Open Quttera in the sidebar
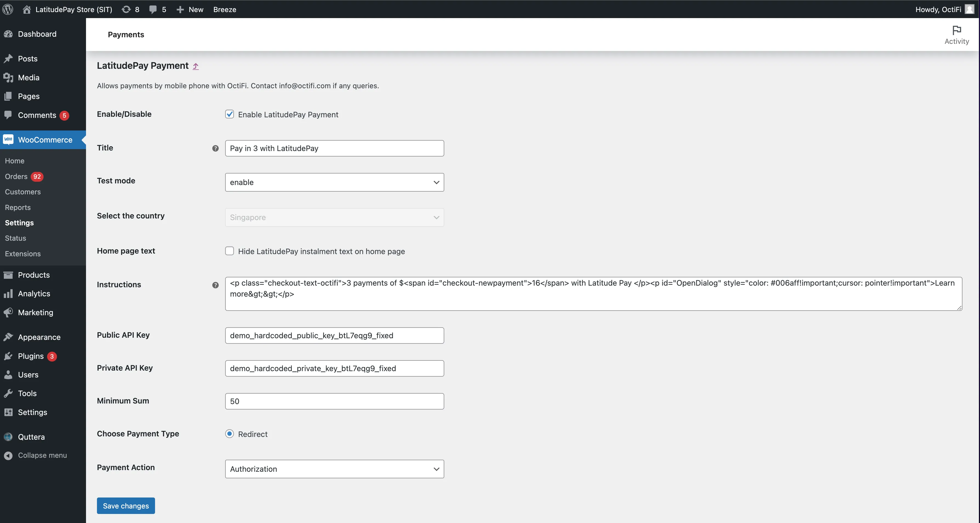Image resolution: width=980 pixels, height=523 pixels. coord(31,437)
